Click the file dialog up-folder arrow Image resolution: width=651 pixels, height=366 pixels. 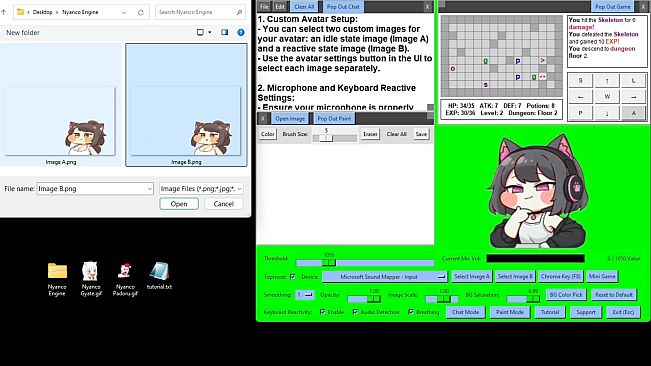(x=4, y=12)
